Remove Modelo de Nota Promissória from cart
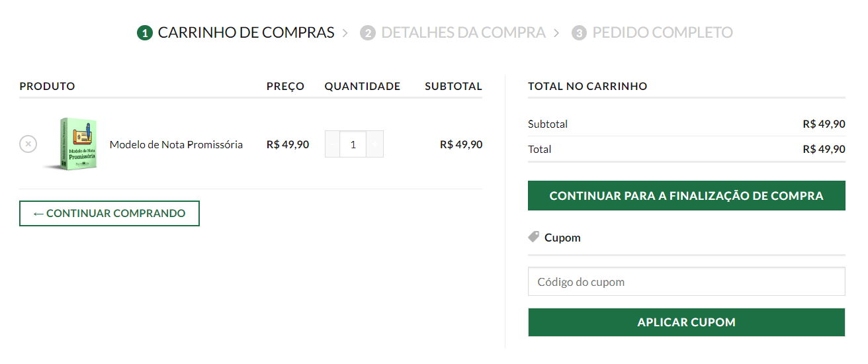 tap(28, 144)
